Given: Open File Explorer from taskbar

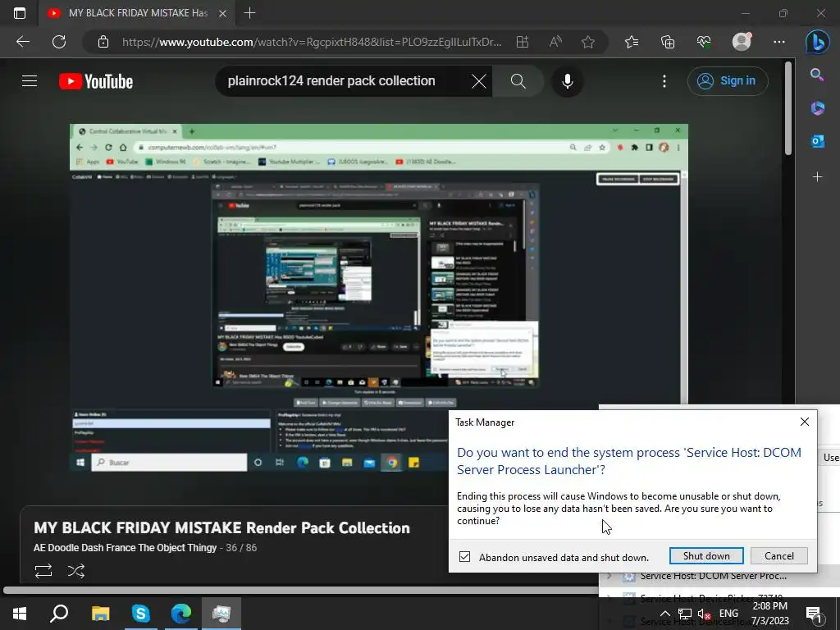Looking at the screenshot, I should (x=100, y=614).
